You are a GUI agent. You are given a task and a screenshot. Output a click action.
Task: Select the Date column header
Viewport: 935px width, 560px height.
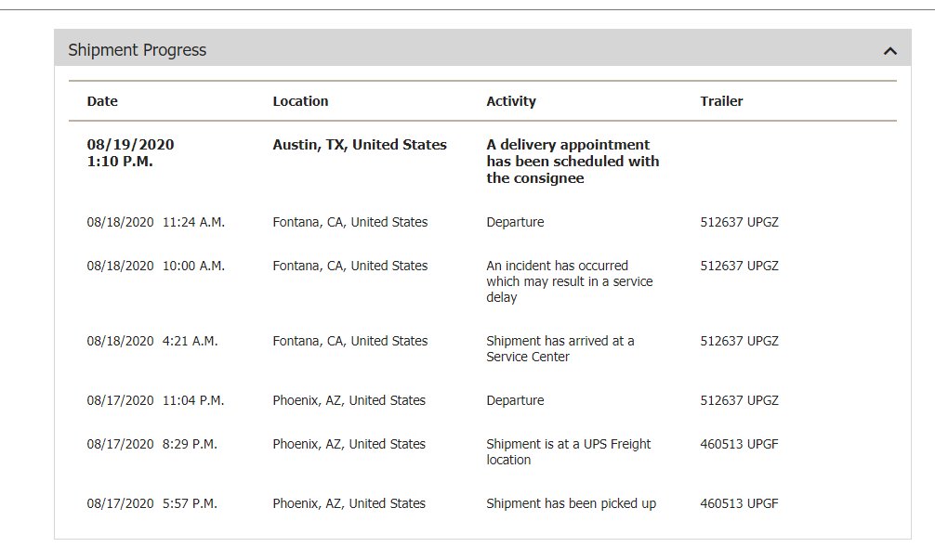tap(102, 101)
